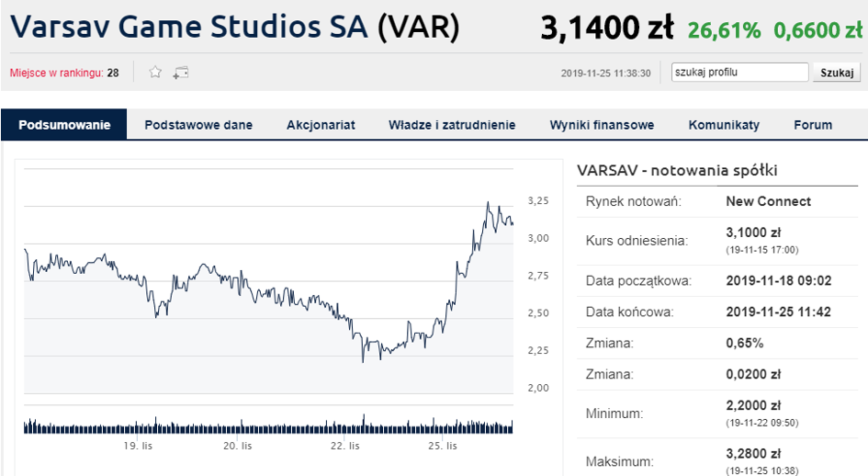868x476 pixels.
Task: Click the 3,1400 zł current price
Action: pos(607,28)
